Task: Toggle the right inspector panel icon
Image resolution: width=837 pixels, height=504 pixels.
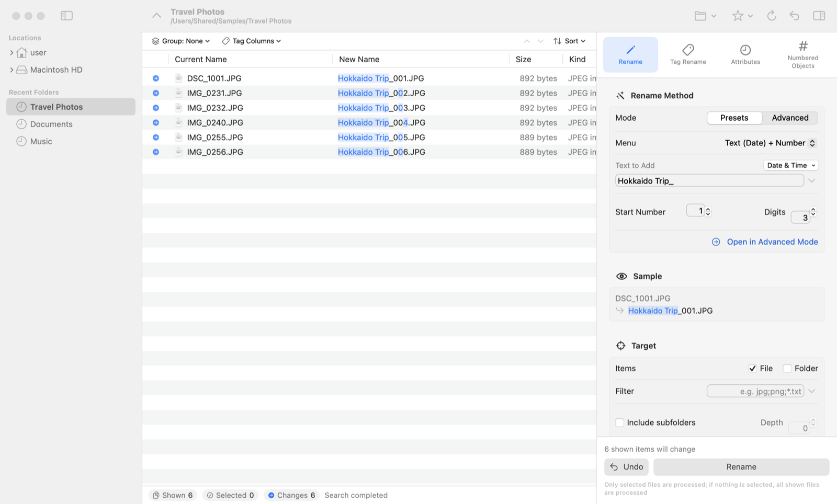Action: (x=819, y=16)
